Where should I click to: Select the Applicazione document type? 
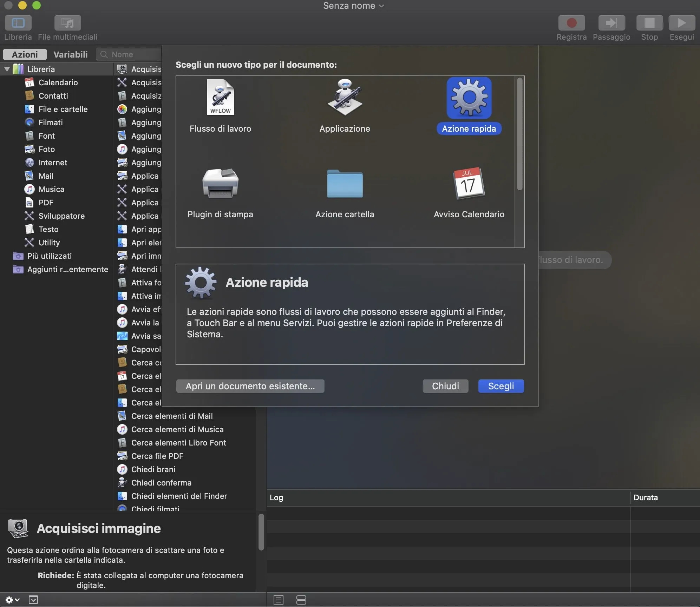[344, 105]
